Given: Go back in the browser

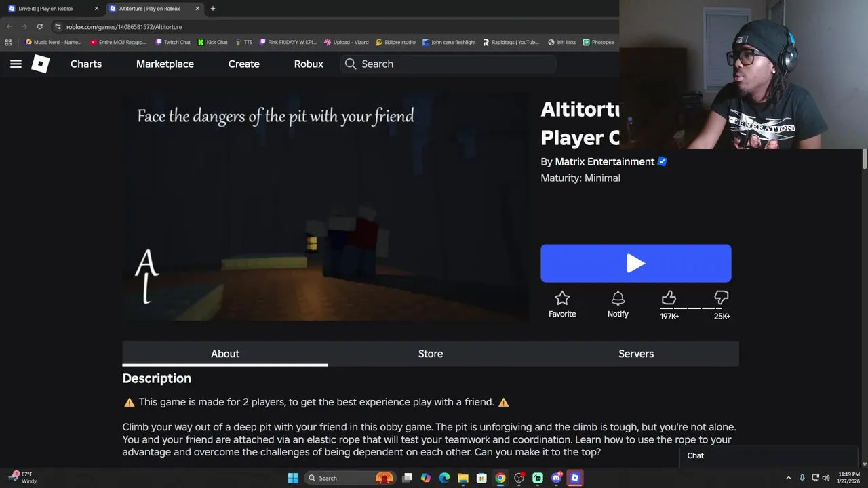Looking at the screenshot, I should click(9, 26).
